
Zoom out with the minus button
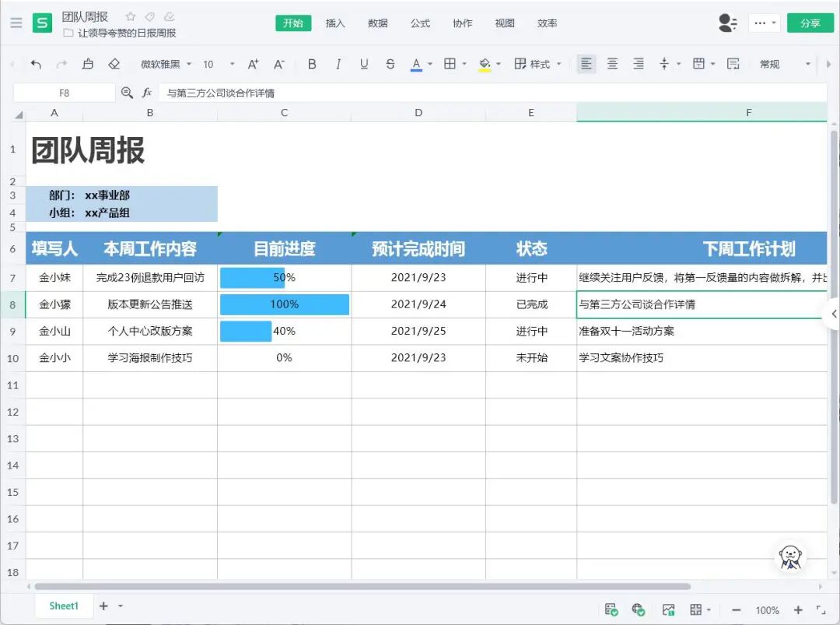tap(736, 610)
